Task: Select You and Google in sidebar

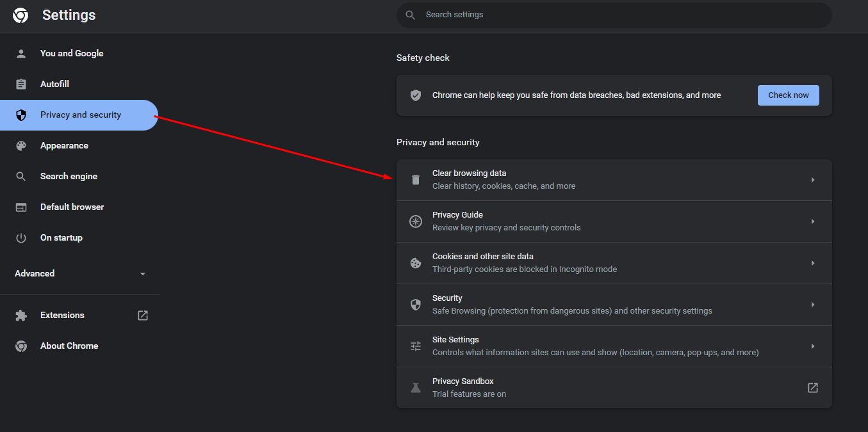Action: pyautogui.click(x=79, y=54)
